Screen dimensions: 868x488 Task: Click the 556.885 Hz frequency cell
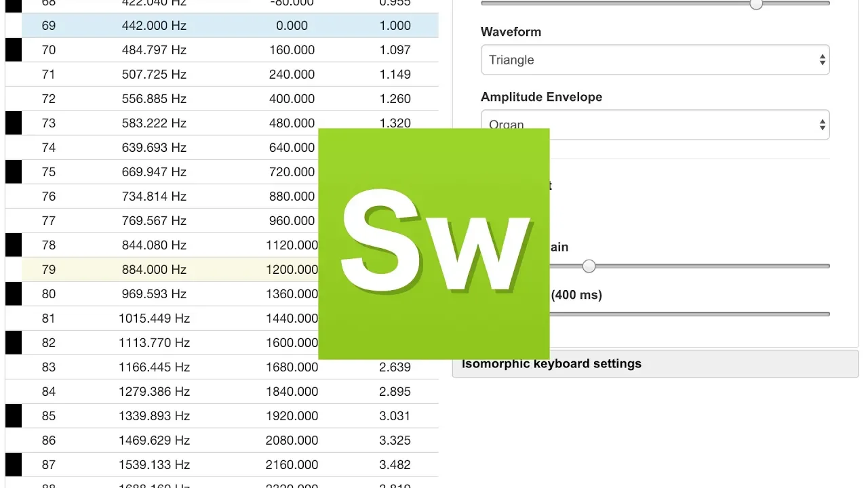(x=154, y=99)
